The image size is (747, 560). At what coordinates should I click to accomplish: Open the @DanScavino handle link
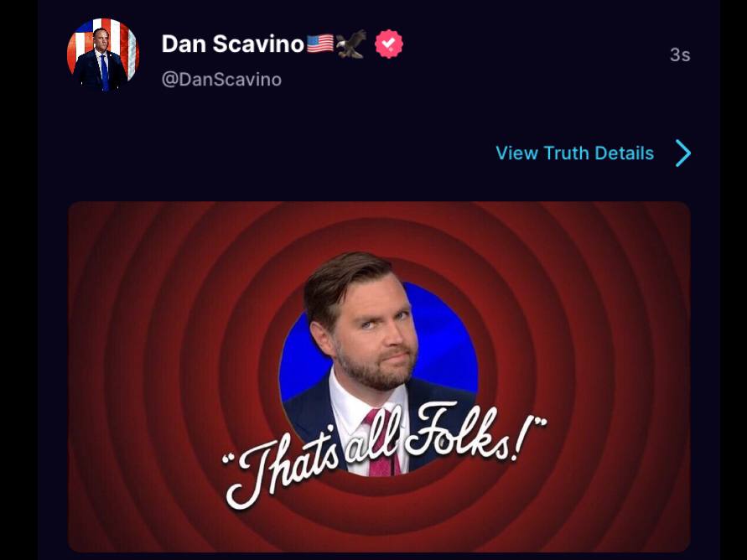221,79
